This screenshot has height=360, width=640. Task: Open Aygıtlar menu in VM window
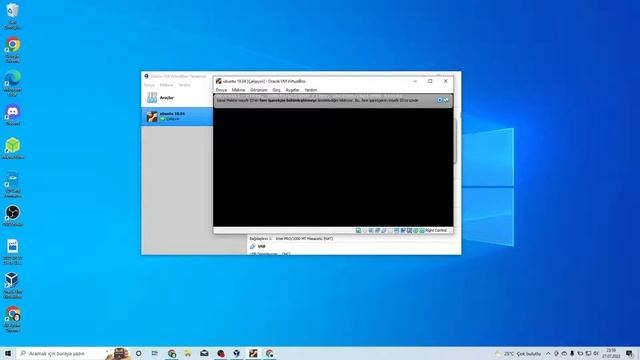[x=292, y=90]
